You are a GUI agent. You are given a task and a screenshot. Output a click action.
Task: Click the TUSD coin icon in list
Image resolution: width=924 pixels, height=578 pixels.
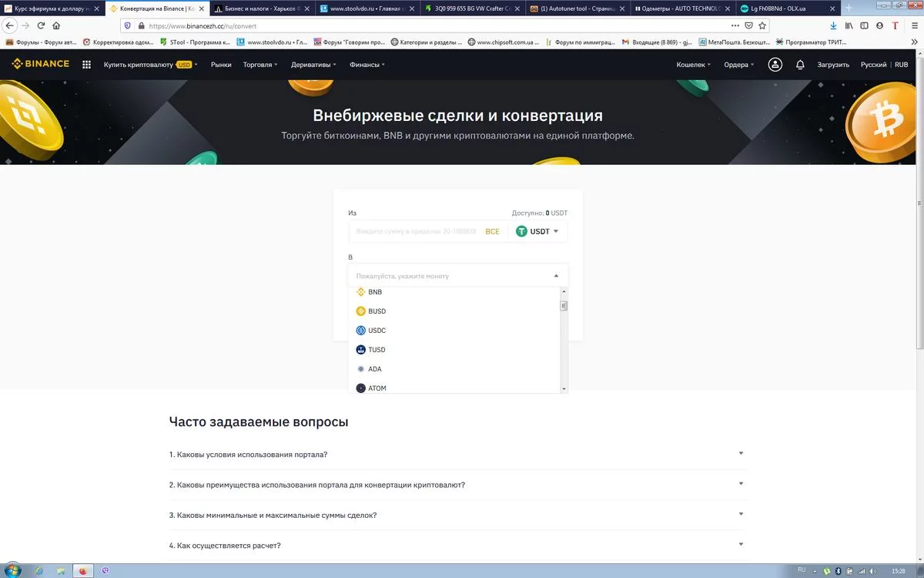(360, 350)
